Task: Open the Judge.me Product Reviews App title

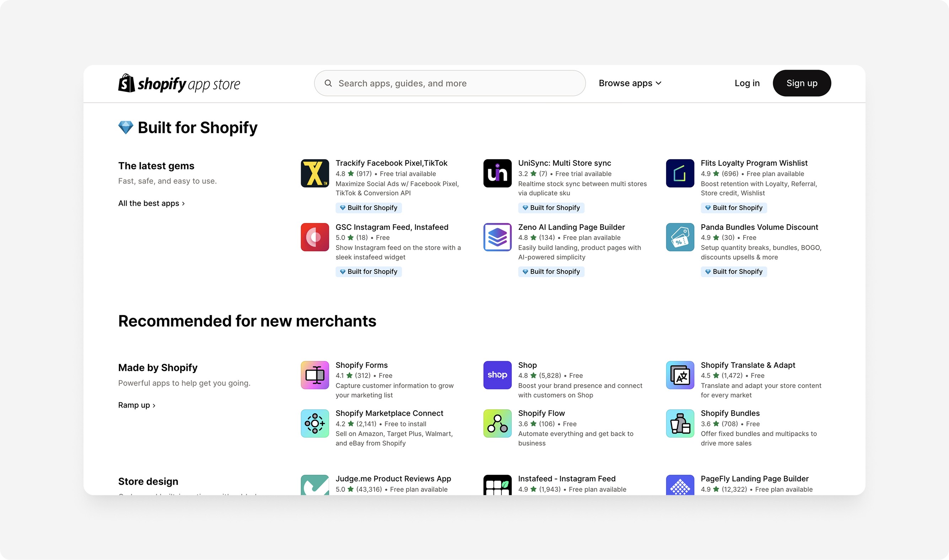Action: click(x=393, y=478)
